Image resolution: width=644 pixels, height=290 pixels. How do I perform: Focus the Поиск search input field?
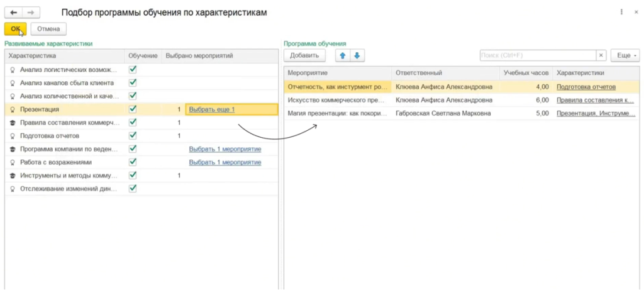tap(536, 55)
